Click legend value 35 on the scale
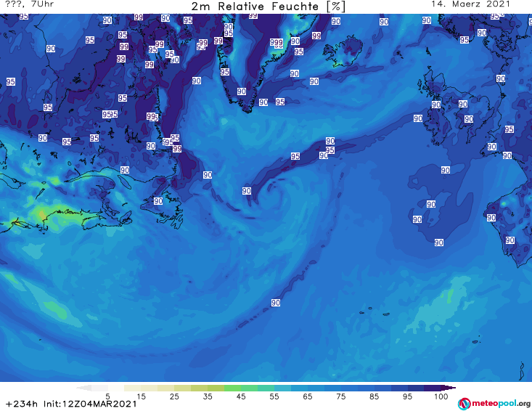The height and width of the screenshot is (411, 532). point(208,396)
